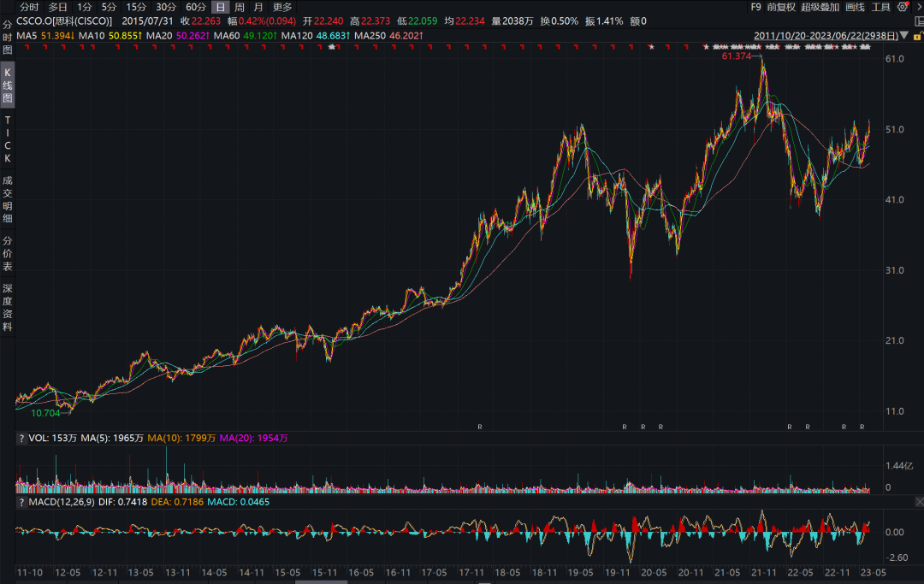Select the K线图 sidebar view
The height and width of the screenshot is (584, 924).
7,86
